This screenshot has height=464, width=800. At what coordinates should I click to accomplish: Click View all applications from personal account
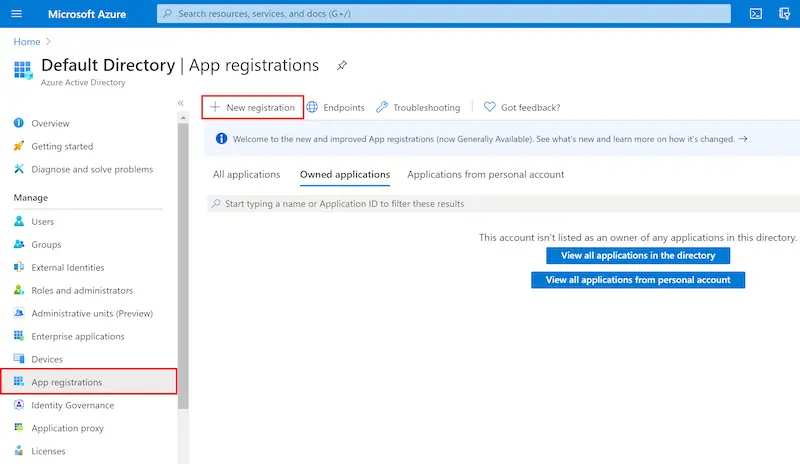click(x=638, y=280)
